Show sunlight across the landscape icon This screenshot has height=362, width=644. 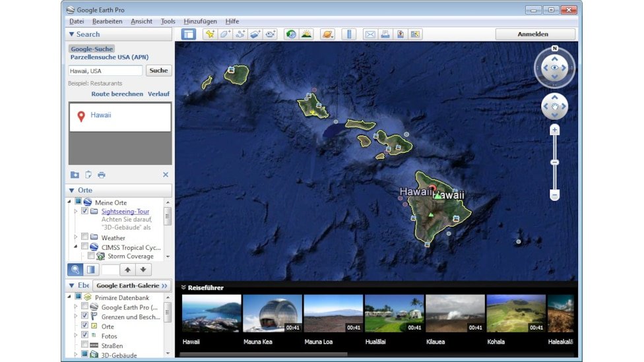click(306, 34)
